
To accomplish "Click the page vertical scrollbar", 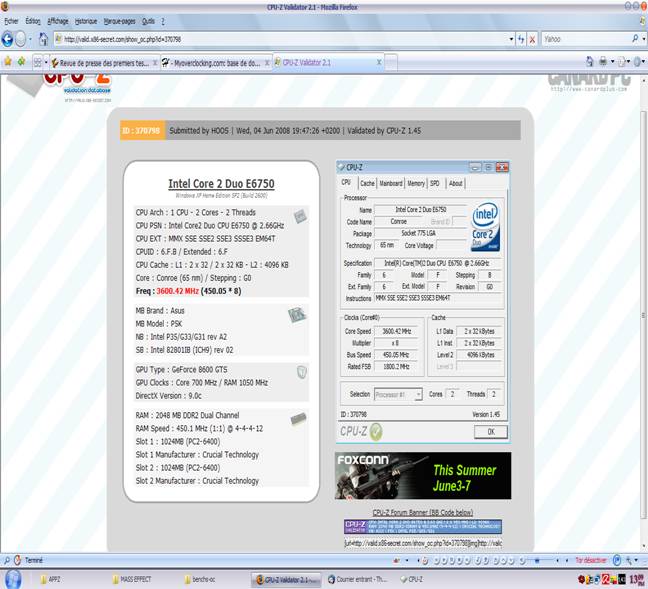I will tap(643, 314).
